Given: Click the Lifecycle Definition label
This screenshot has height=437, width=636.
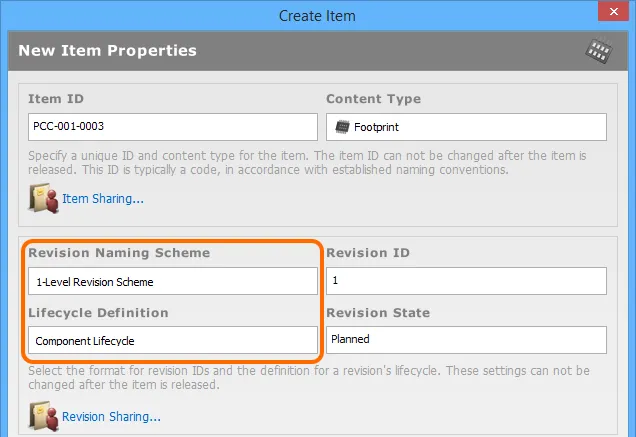Looking at the screenshot, I should 99,313.
